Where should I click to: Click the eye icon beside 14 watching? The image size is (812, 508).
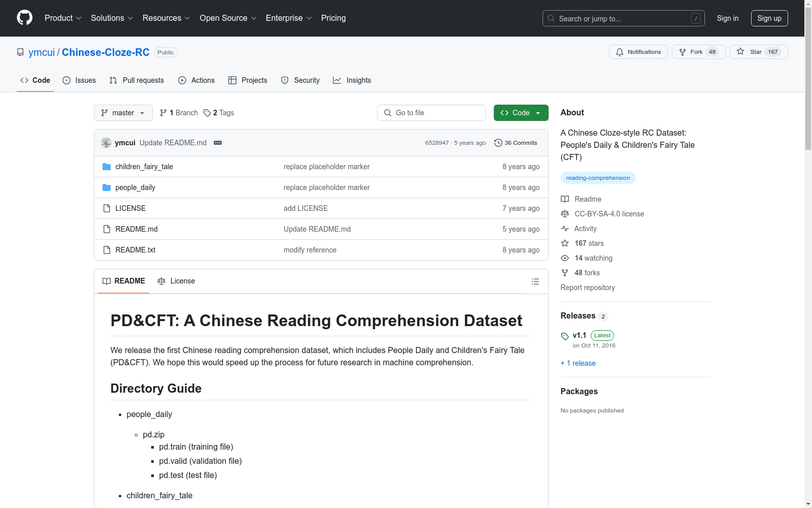pyautogui.click(x=565, y=258)
